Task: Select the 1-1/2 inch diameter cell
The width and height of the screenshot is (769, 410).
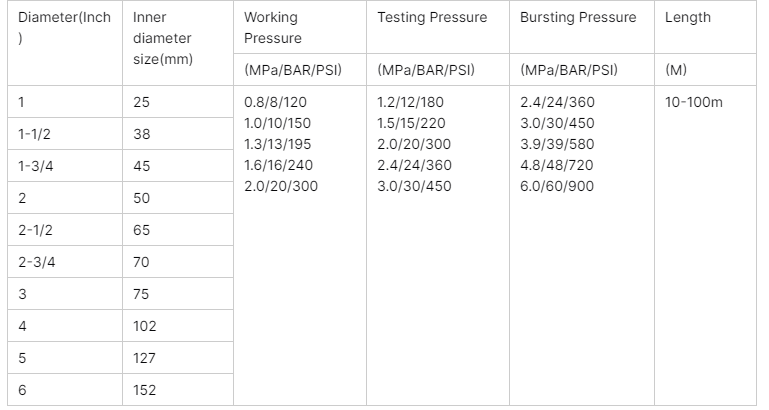Action: (65, 134)
